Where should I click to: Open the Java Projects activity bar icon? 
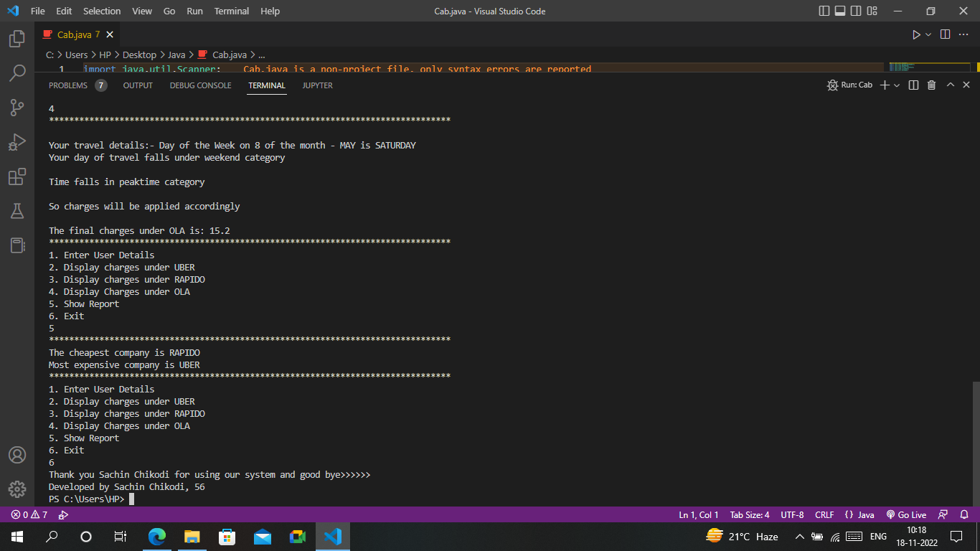pyautogui.click(x=17, y=245)
